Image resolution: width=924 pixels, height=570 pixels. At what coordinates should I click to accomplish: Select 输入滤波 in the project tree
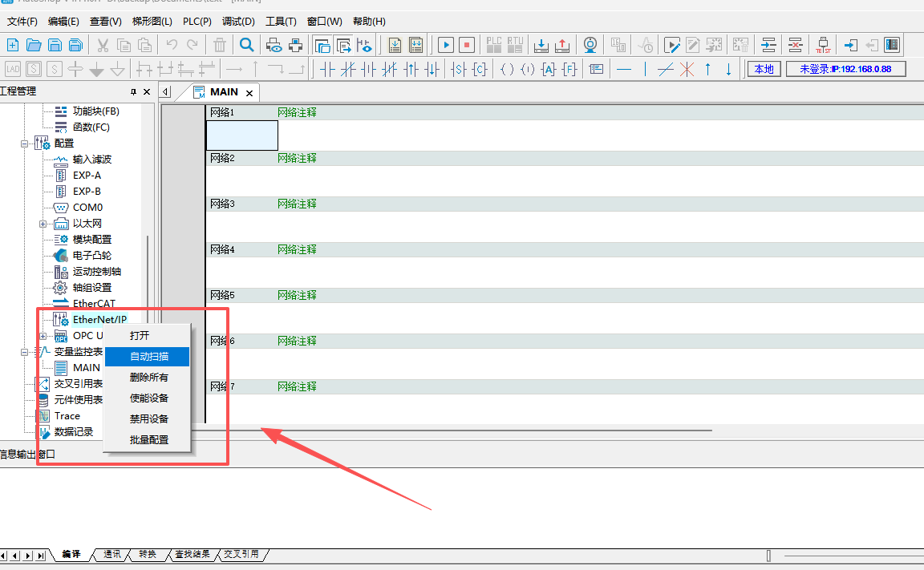(x=92, y=160)
